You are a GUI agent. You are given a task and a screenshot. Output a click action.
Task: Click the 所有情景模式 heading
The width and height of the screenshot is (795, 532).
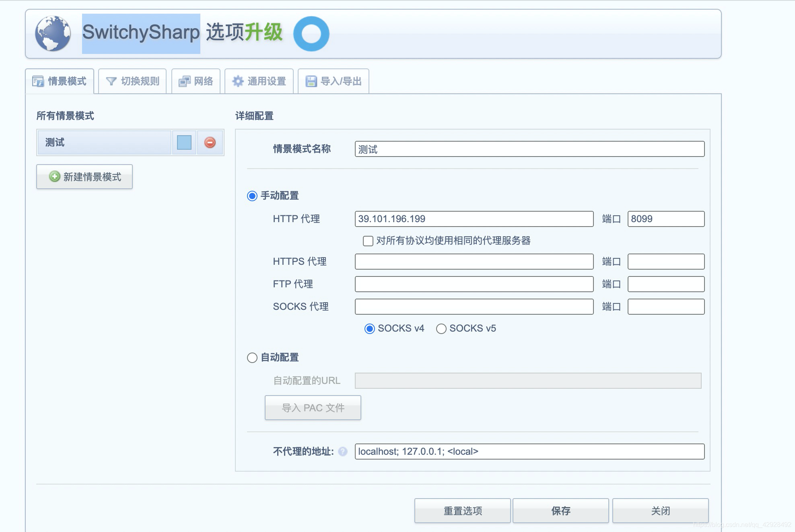pos(65,116)
